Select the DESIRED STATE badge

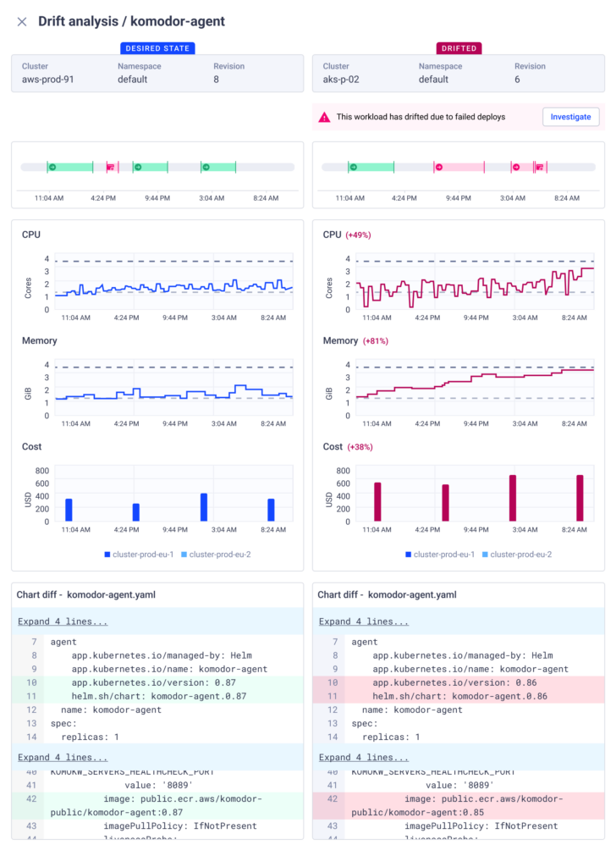157,48
